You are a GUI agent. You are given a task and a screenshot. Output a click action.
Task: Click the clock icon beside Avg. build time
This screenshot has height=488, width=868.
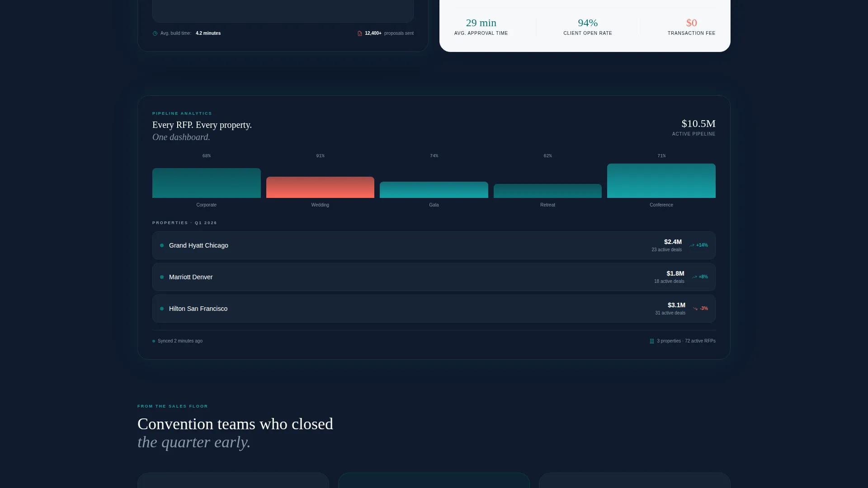pyautogui.click(x=155, y=33)
